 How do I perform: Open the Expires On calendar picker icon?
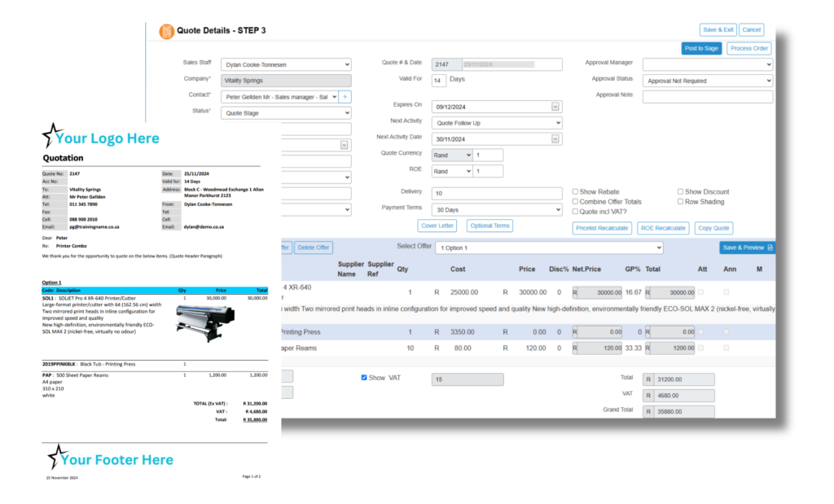click(555, 107)
